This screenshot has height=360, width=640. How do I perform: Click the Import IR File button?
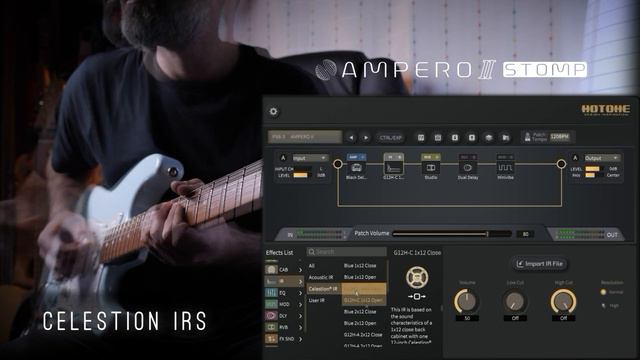click(540, 264)
